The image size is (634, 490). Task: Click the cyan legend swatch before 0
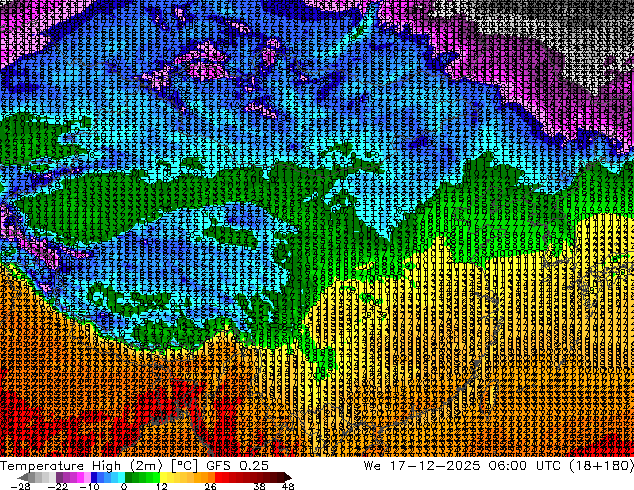coord(121,477)
